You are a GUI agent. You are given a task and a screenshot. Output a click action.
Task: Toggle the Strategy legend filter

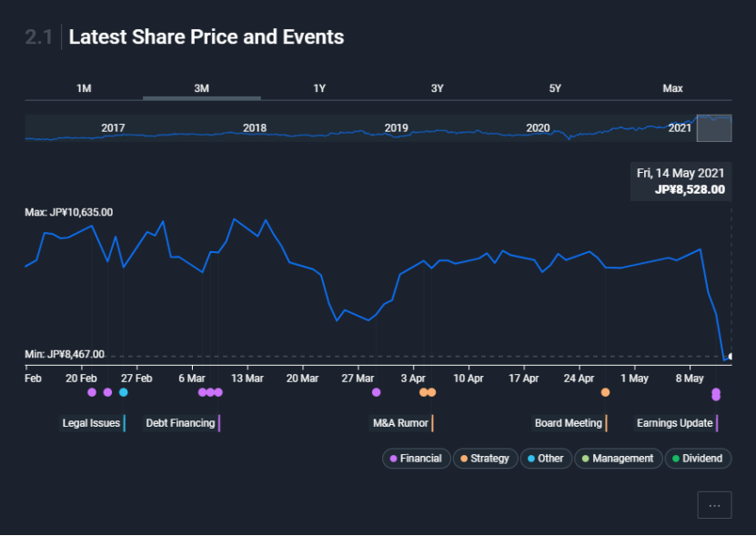484,459
